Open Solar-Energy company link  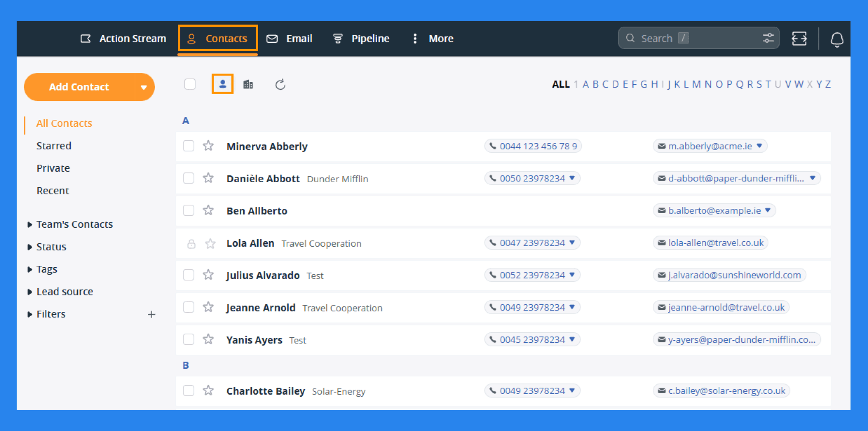pos(339,391)
